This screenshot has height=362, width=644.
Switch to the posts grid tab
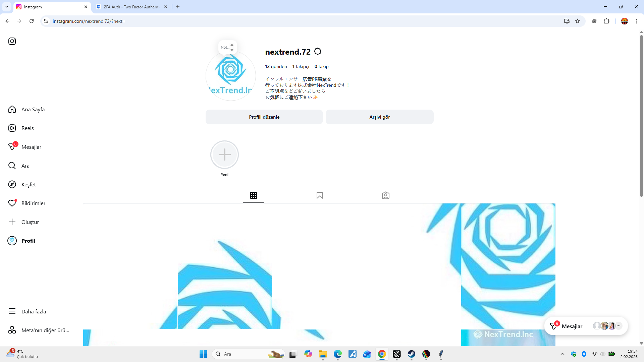(254, 195)
